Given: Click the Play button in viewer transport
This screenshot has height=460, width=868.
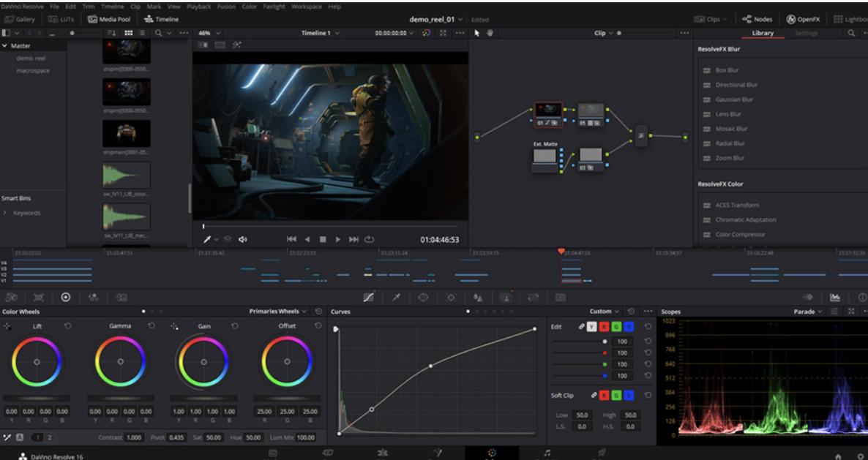Looking at the screenshot, I should click(338, 239).
